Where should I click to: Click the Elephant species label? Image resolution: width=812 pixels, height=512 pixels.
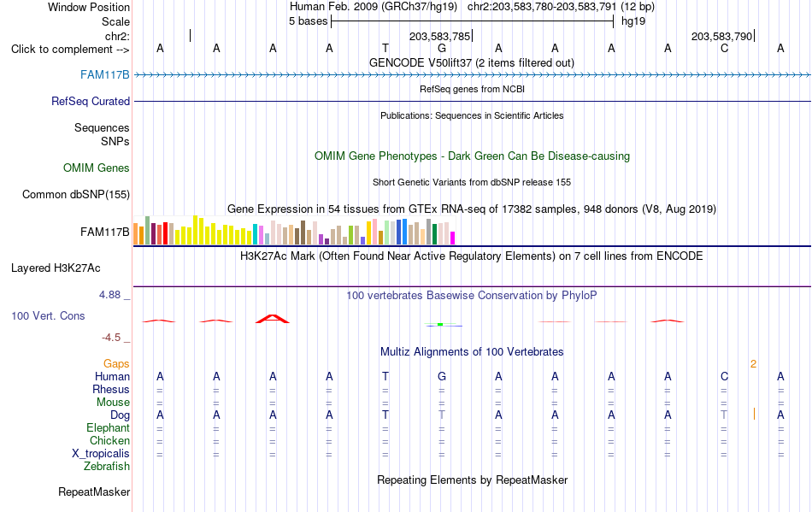(108, 427)
